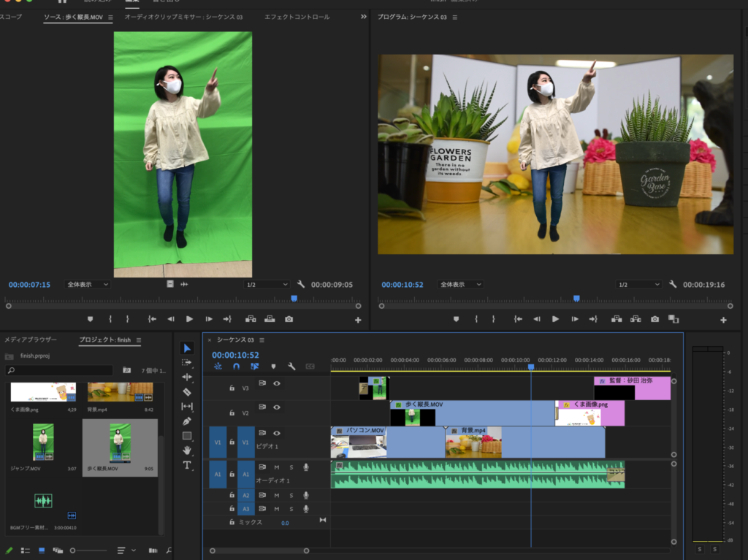The height and width of the screenshot is (560, 748).
Task: Select the Pen tool in the tools panel
Action: tap(187, 421)
